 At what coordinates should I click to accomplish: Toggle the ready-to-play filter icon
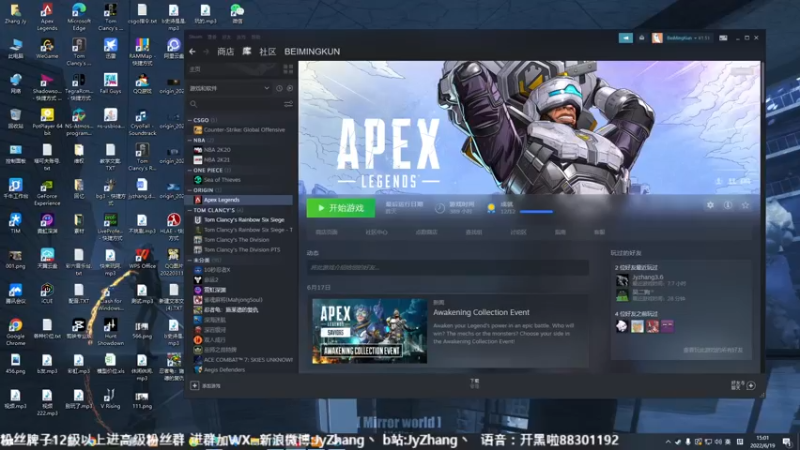[290, 88]
